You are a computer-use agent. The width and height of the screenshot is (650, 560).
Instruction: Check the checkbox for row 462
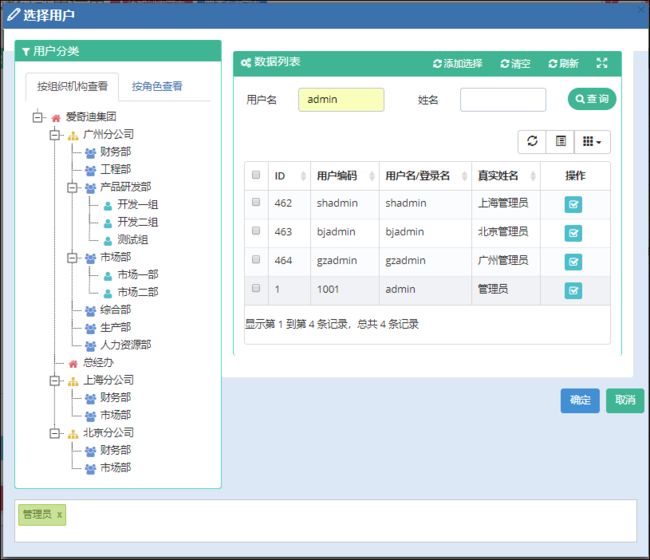tap(256, 202)
